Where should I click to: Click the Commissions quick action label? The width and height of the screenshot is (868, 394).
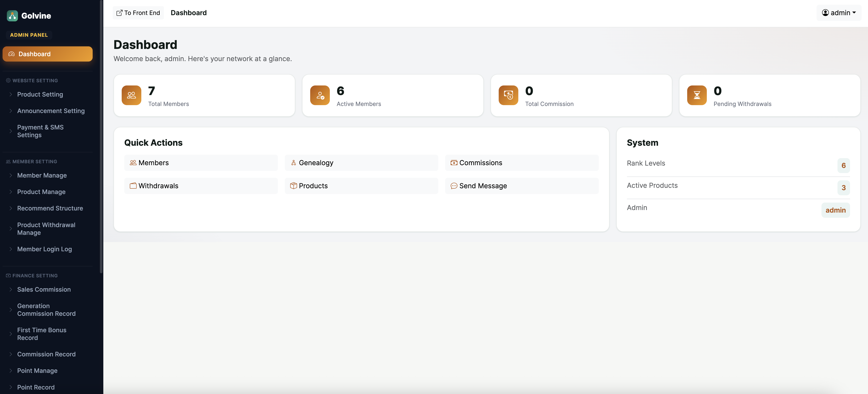click(x=481, y=163)
